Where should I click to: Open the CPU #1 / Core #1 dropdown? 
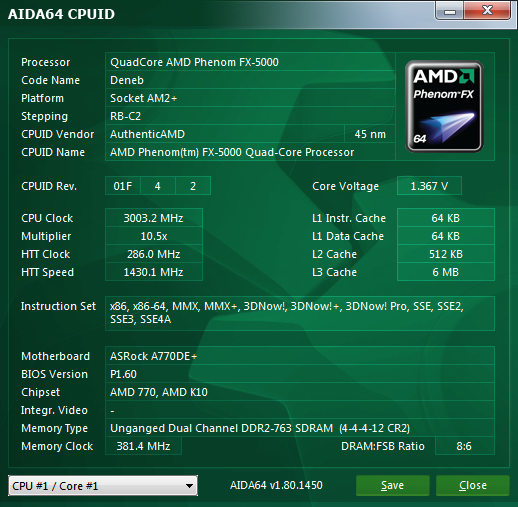[103, 486]
